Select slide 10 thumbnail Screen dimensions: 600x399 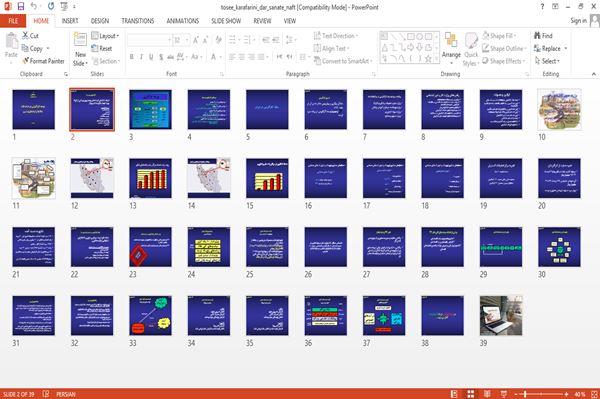click(559, 109)
